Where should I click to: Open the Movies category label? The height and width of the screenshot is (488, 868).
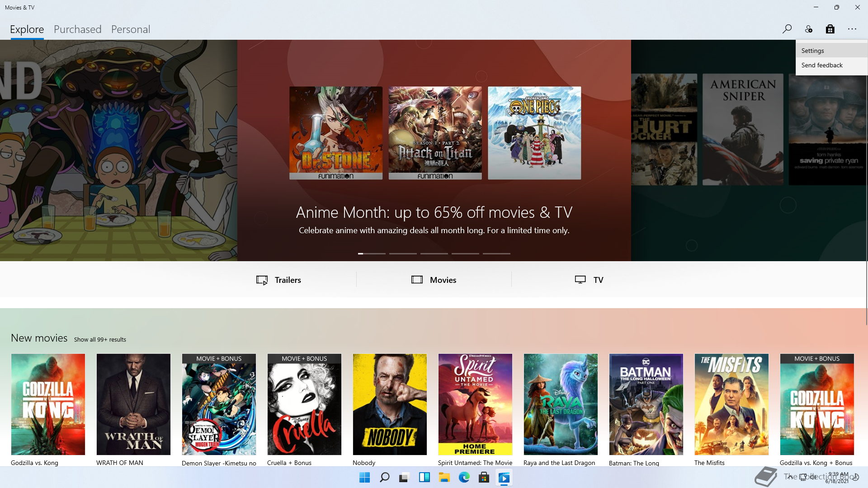point(443,280)
